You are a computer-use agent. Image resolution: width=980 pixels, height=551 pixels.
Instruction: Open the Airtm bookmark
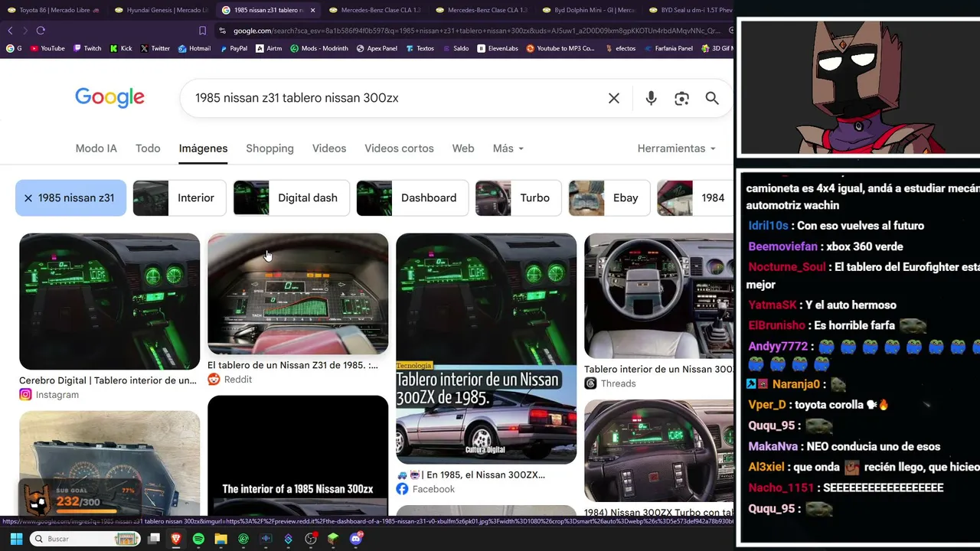click(x=269, y=48)
